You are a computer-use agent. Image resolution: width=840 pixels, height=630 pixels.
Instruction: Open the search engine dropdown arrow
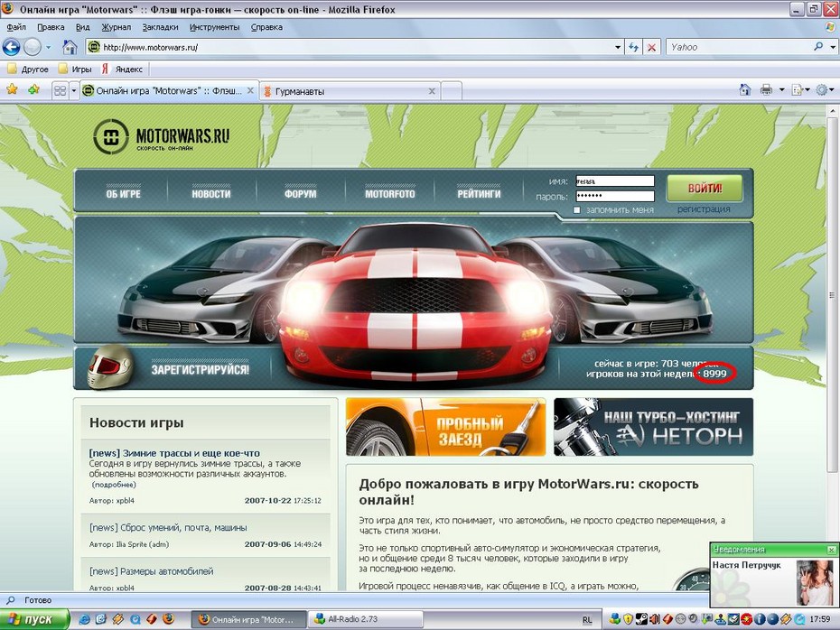[x=833, y=47]
